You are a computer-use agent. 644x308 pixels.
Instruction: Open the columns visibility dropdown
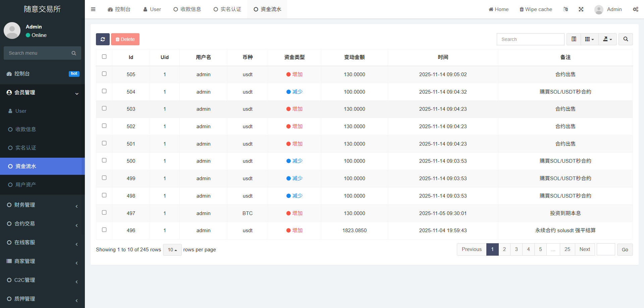point(589,39)
